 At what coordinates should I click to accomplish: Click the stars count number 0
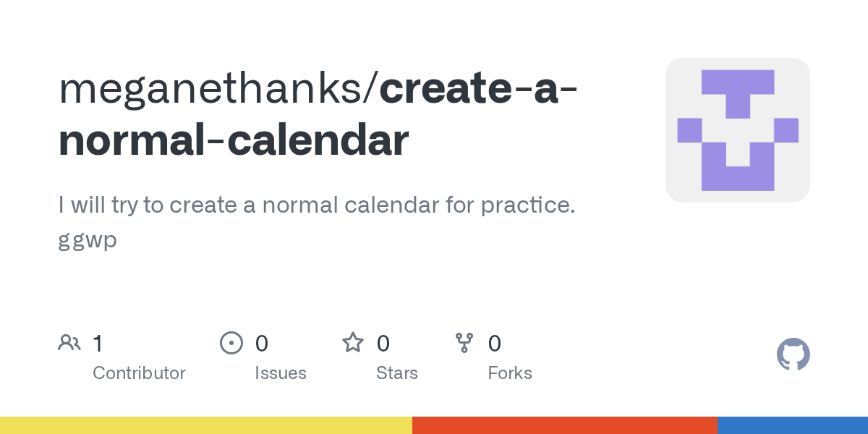click(383, 343)
